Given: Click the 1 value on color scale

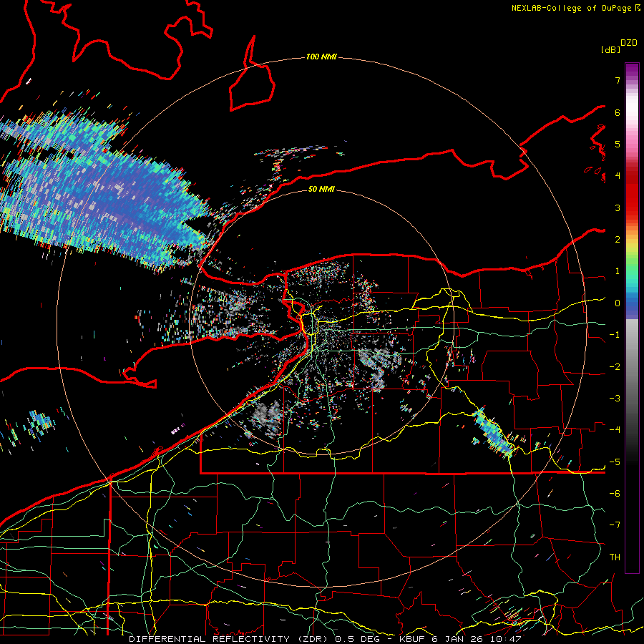Looking at the screenshot, I should [x=618, y=271].
